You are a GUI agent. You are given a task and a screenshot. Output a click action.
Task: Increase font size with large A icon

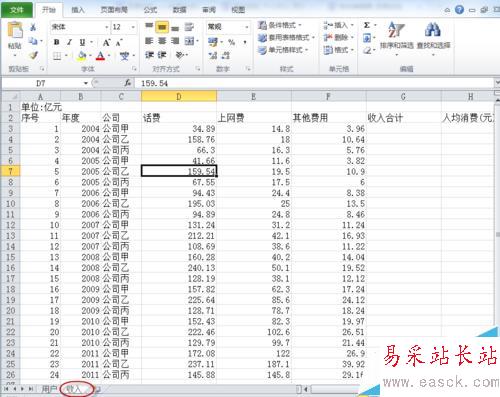tap(106, 42)
